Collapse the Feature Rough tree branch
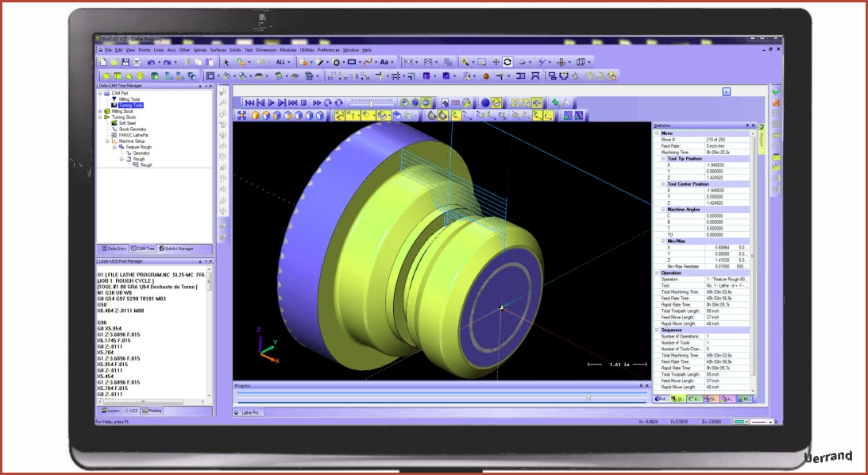The image size is (868, 475). (x=114, y=147)
